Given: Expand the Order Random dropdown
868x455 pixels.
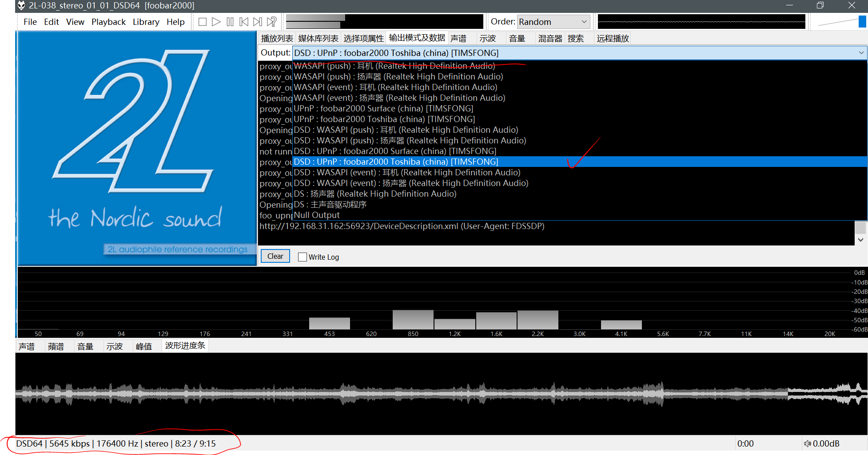Looking at the screenshot, I should pyautogui.click(x=584, y=22).
